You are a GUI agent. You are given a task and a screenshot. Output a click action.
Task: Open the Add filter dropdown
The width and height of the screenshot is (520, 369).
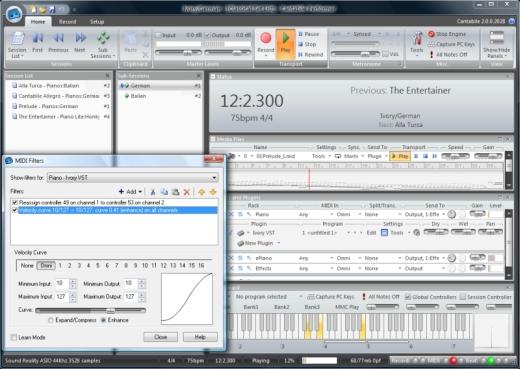[x=131, y=192]
